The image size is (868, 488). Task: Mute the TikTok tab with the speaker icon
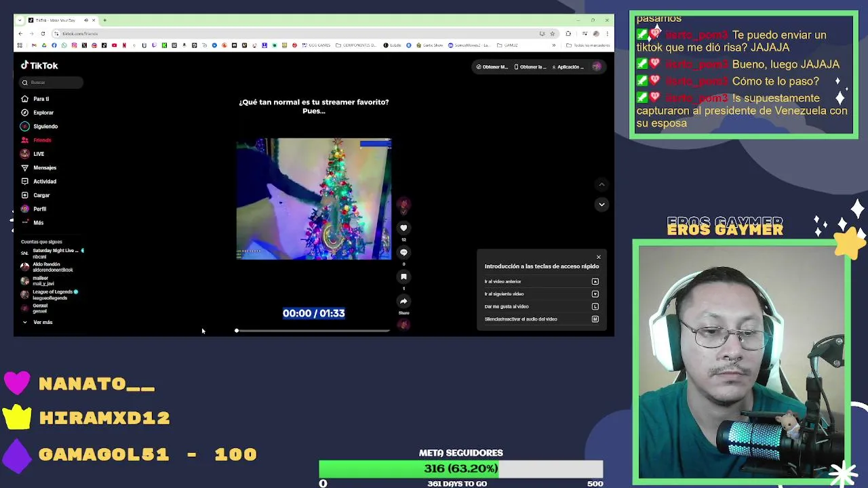tap(86, 20)
